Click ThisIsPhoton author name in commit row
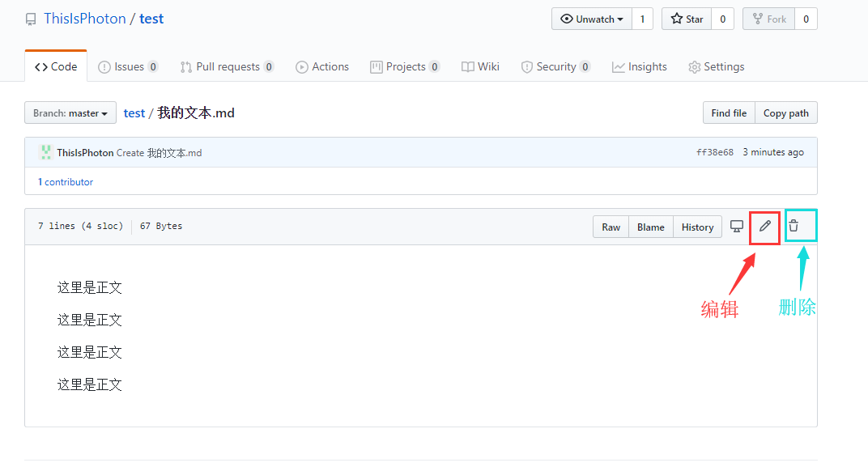This screenshot has height=467, width=868. 85,153
